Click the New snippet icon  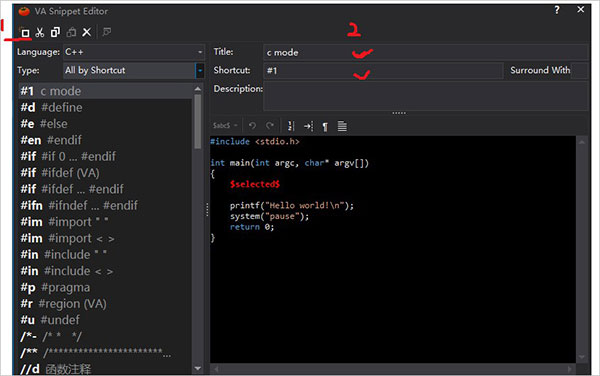[24, 33]
